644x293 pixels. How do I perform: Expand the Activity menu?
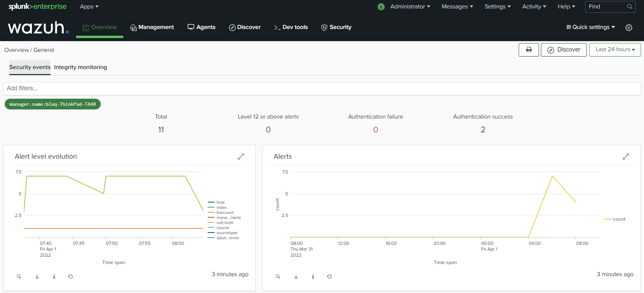(x=534, y=7)
